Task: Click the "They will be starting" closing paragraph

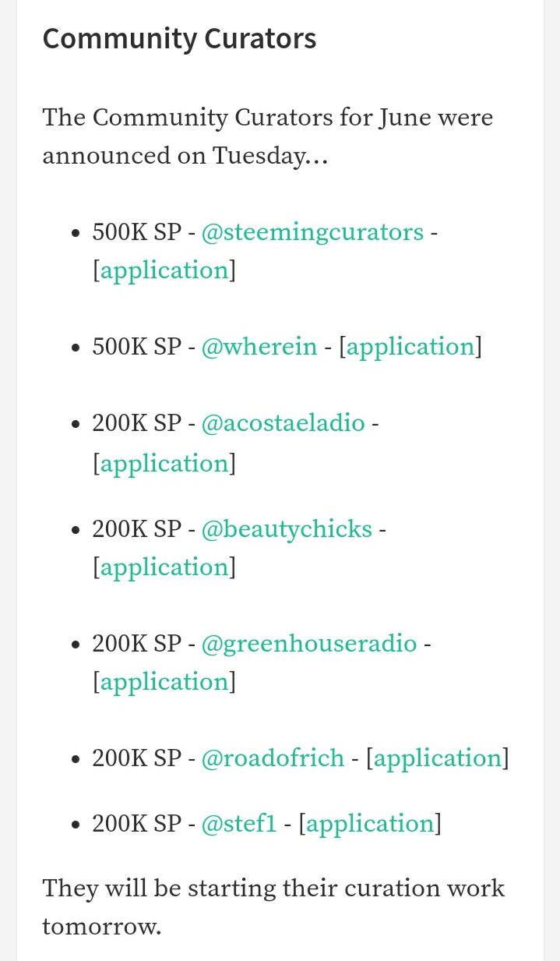Action: (x=273, y=907)
